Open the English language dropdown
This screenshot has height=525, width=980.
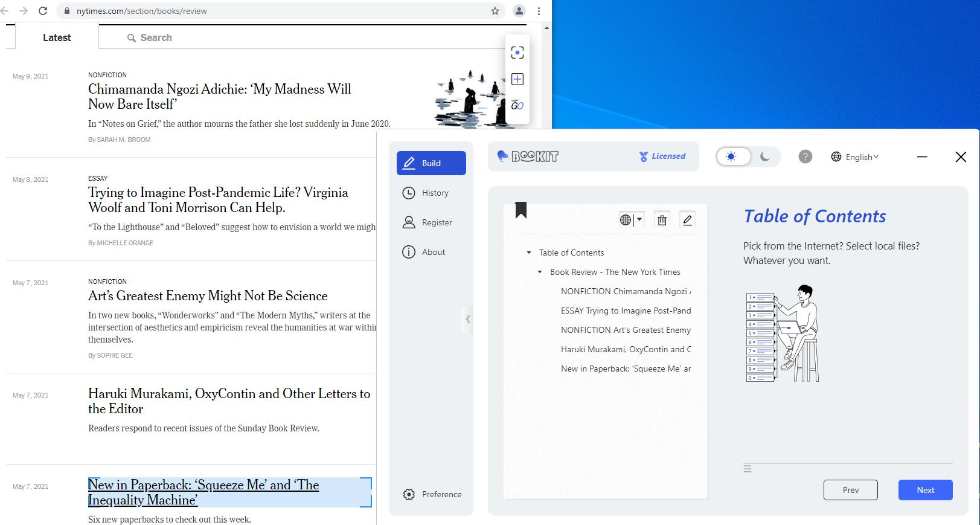[855, 157]
